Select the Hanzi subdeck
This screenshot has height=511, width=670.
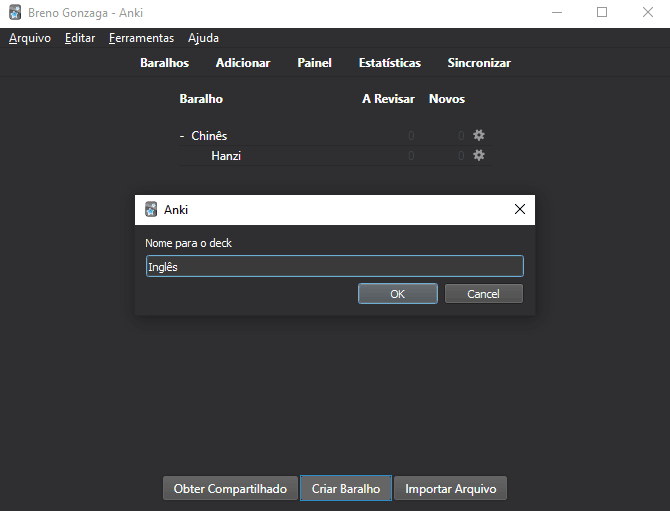coord(226,156)
